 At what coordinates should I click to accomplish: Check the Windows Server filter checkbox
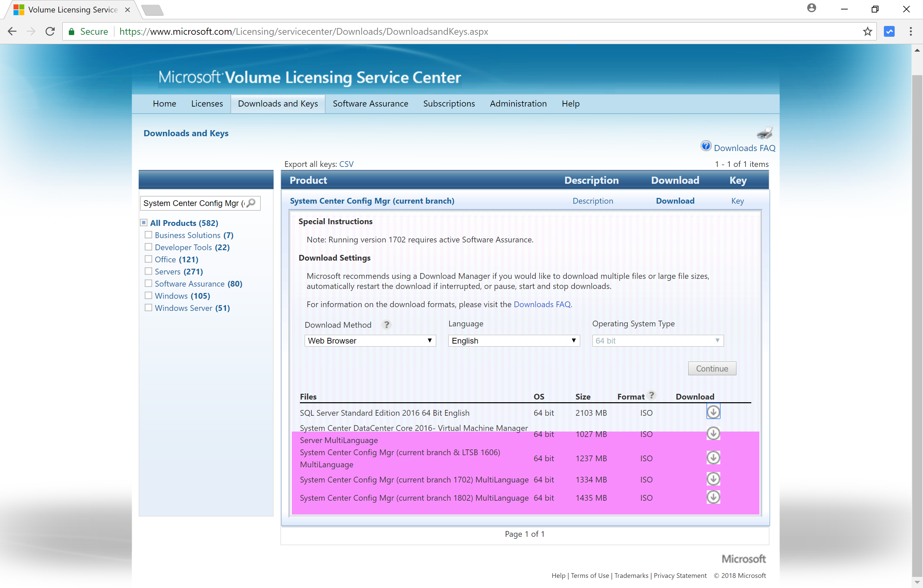click(148, 307)
